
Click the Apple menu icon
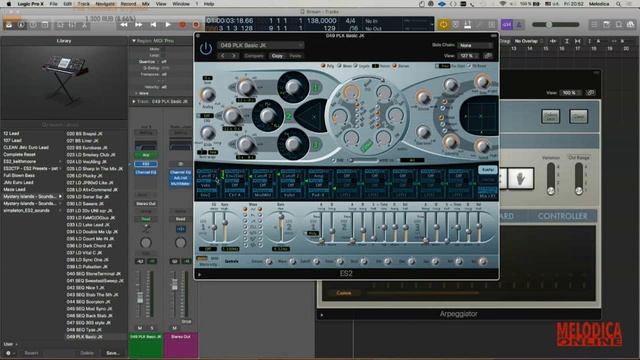coord(9,4)
